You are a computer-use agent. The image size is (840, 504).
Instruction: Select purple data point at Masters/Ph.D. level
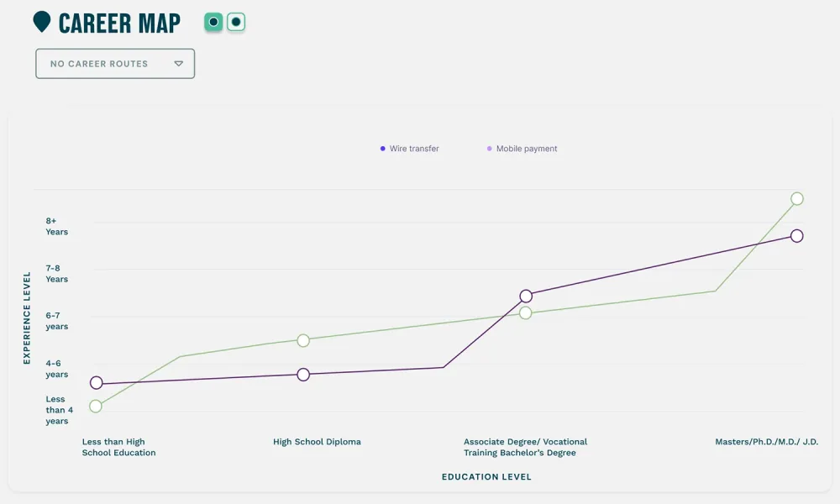(x=797, y=236)
